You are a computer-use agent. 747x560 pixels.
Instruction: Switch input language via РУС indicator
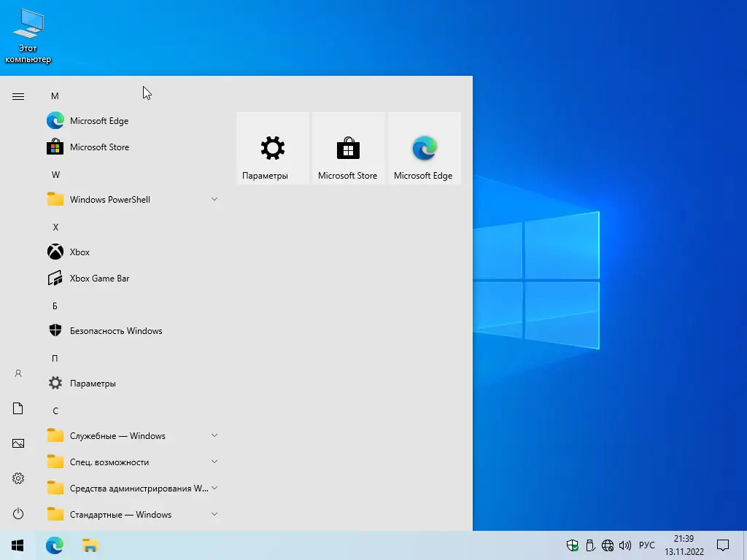[x=646, y=545]
